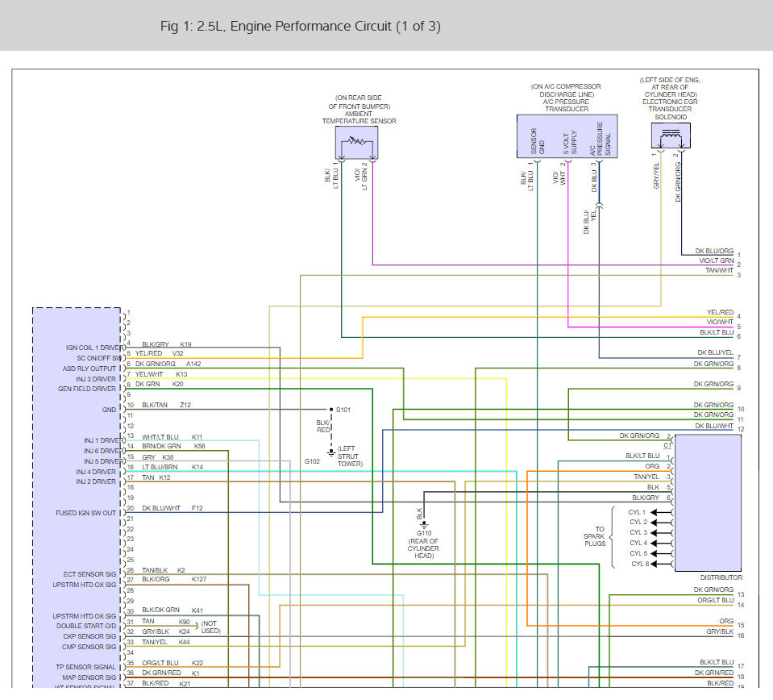
Task: Click the YEL/RED V32 wire label
Action: (x=160, y=353)
